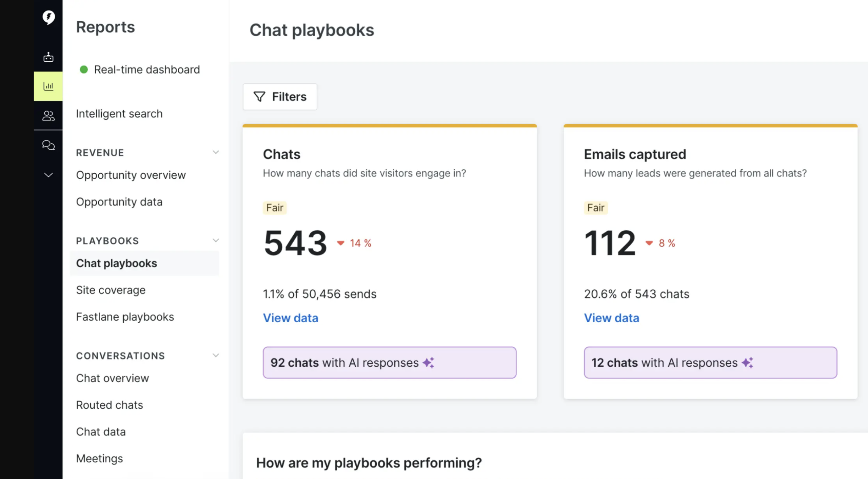This screenshot has height=479, width=868.
Task: Open the Routed chats report
Action: tap(109, 405)
